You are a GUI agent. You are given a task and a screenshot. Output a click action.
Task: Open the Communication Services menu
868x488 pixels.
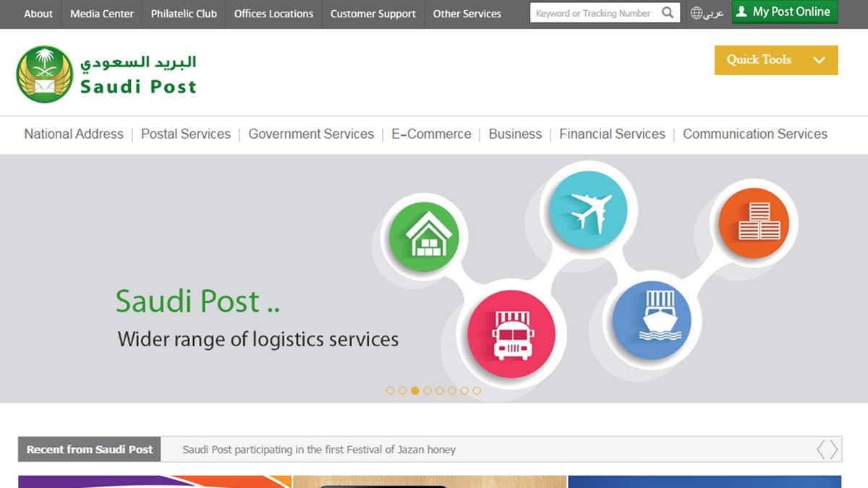[755, 134]
